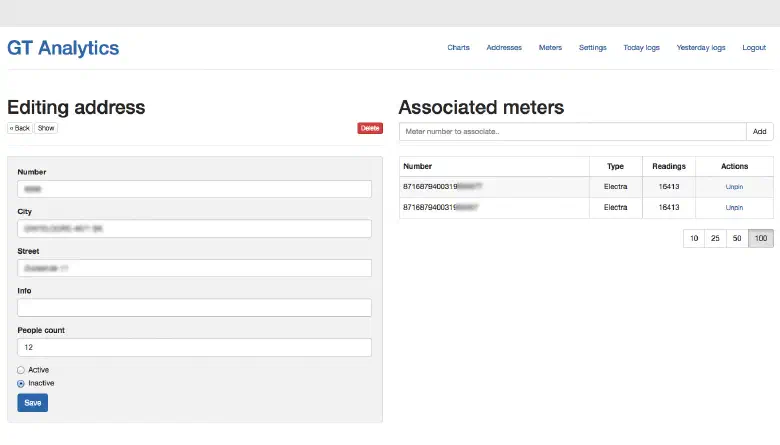View Yesterday logs page
This screenshot has width=780, height=445.
[x=701, y=48]
